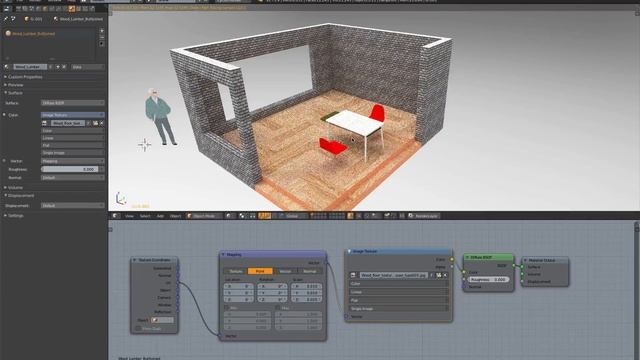Expand the Volume panel
The image size is (640, 360).
click(x=15, y=187)
